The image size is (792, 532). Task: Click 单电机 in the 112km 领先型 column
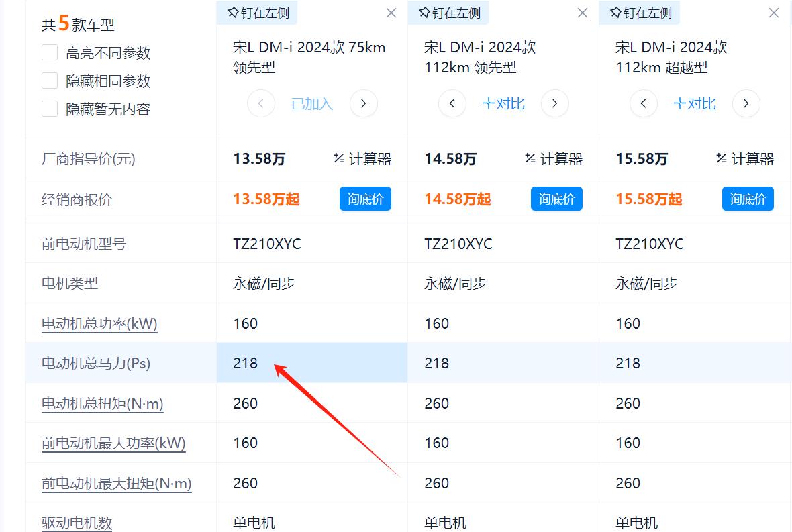446,523
